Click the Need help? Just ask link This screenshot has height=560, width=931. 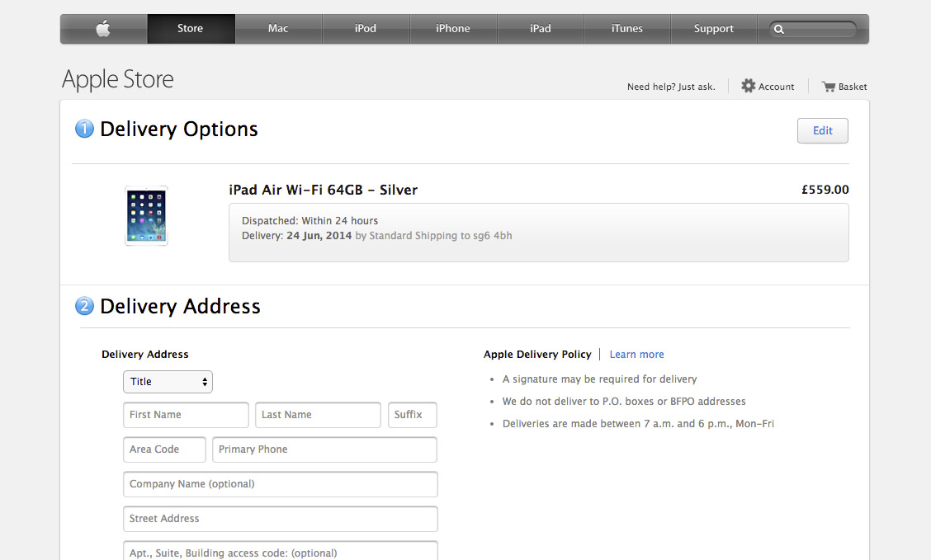671,87
